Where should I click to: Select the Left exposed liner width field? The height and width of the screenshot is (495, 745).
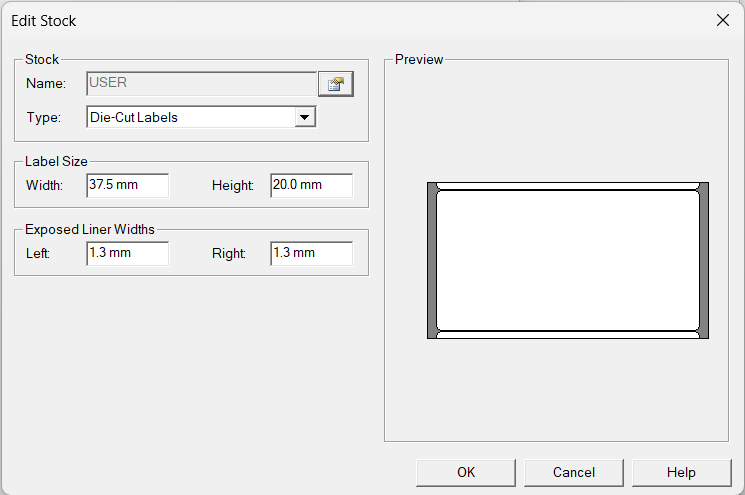(127, 253)
